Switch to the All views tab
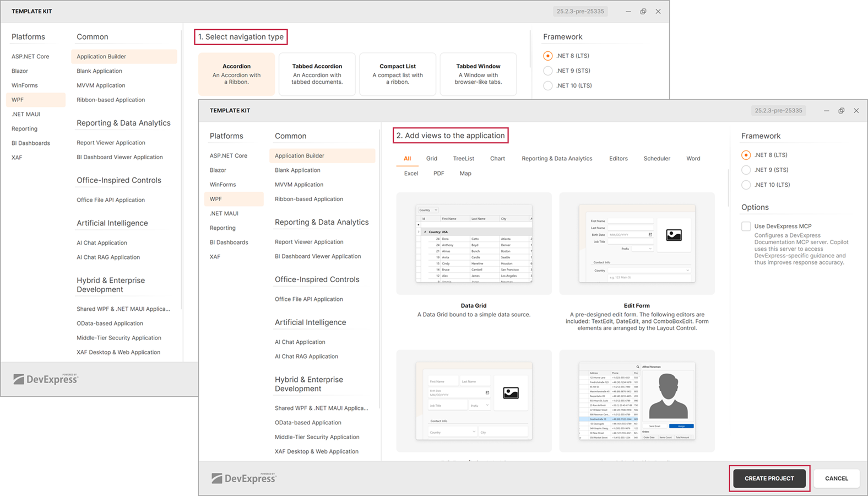The width and height of the screenshot is (868, 496). pos(407,159)
